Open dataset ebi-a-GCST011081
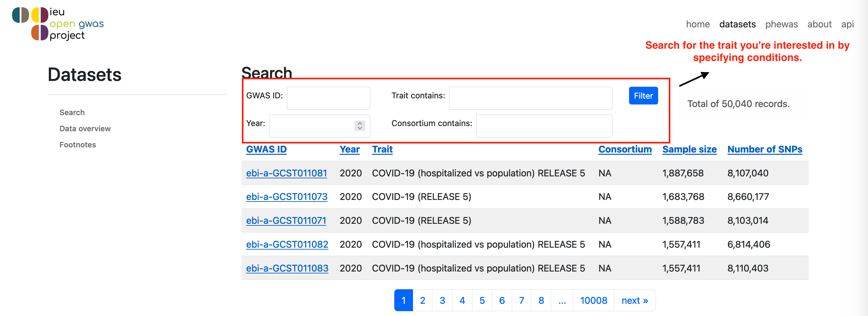 (286, 173)
